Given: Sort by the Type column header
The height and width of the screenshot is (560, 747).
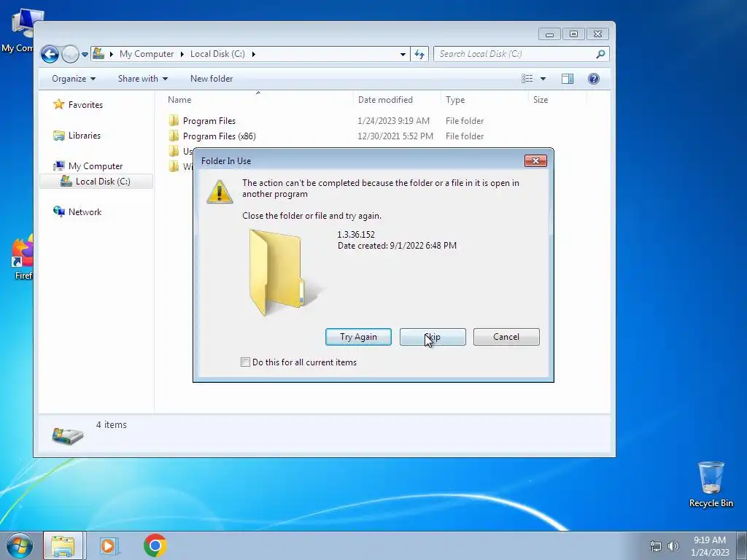Looking at the screenshot, I should coord(455,100).
